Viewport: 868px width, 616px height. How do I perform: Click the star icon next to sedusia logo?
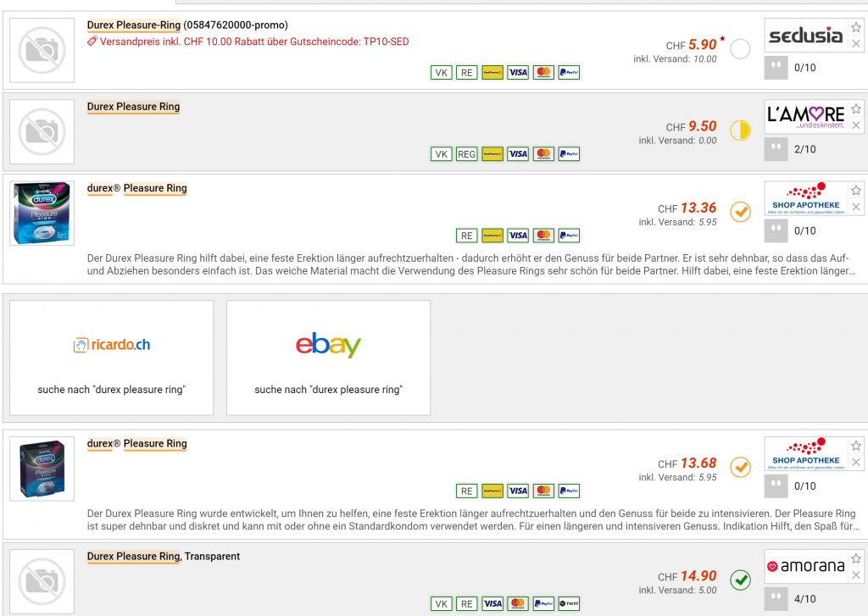(x=856, y=26)
